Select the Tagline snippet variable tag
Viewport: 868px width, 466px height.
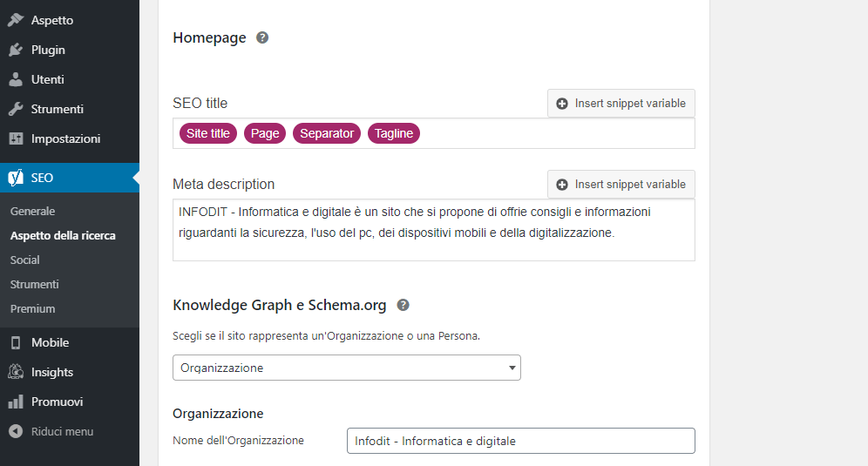tap(394, 133)
